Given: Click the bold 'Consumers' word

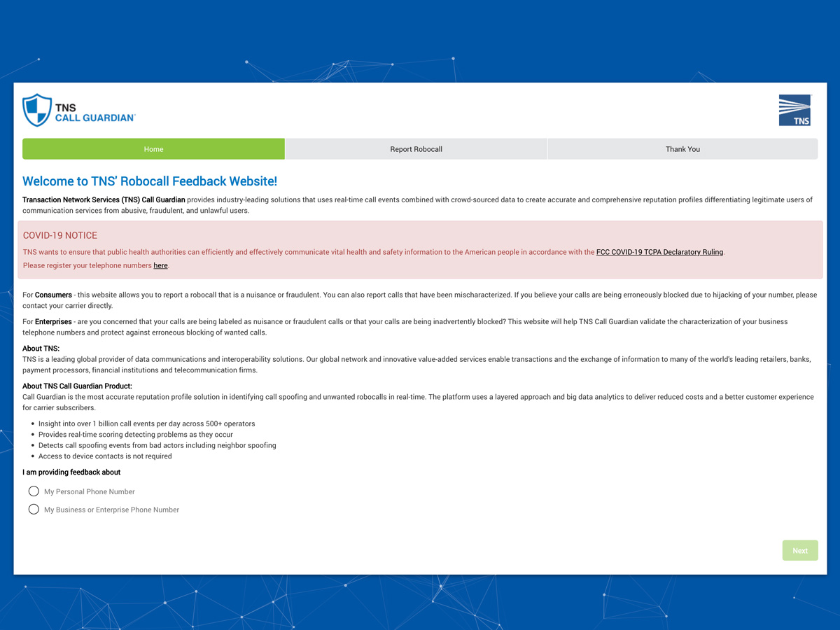Looking at the screenshot, I should click(53, 295).
